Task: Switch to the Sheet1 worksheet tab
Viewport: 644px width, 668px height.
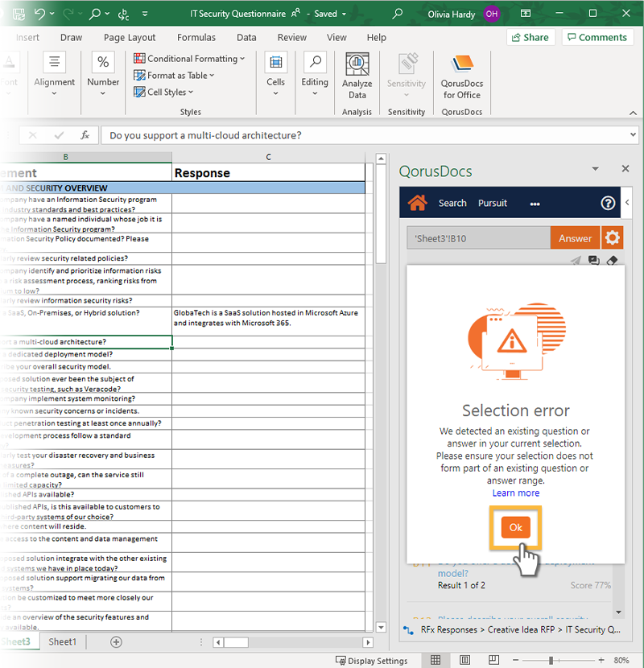Action: coord(63,642)
